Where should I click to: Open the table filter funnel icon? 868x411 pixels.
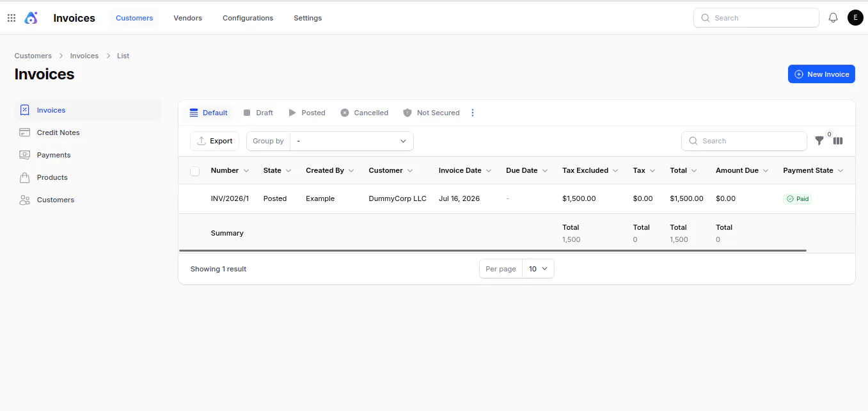(x=819, y=141)
